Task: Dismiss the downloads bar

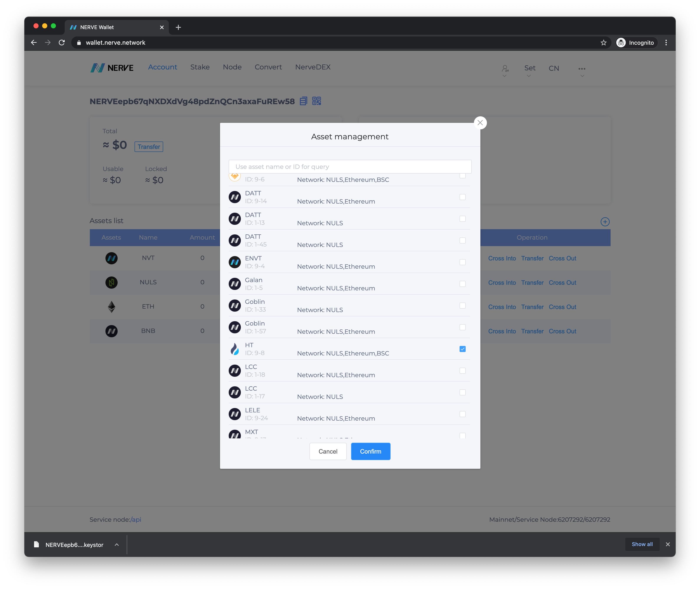Action: point(668,544)
